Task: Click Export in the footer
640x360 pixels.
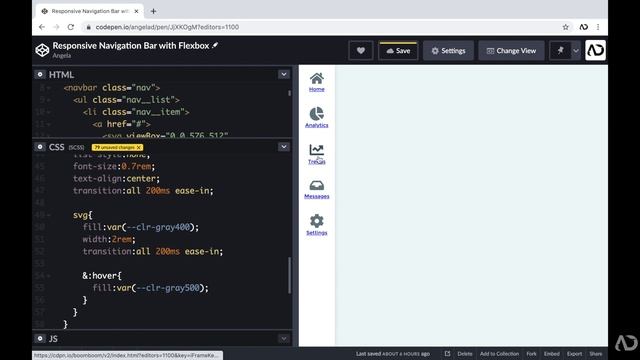Action: (574, 354)
